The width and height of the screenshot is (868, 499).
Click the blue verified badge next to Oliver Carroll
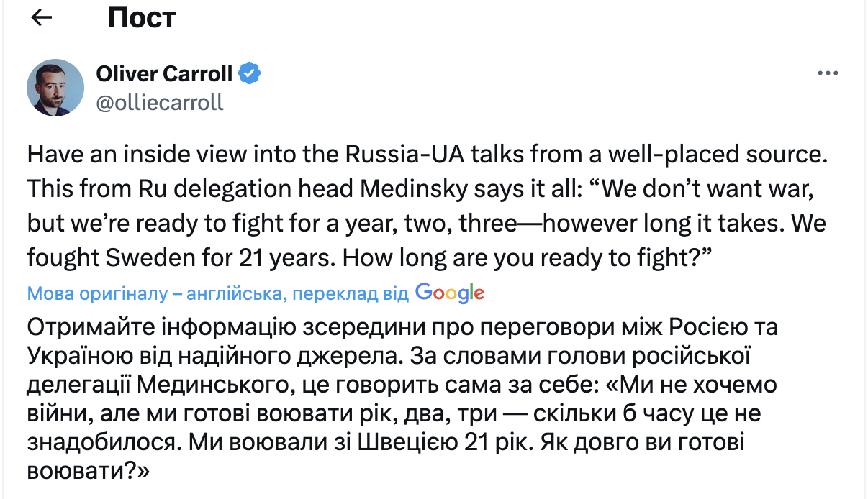pyautogui.click(x=250, y=73)
